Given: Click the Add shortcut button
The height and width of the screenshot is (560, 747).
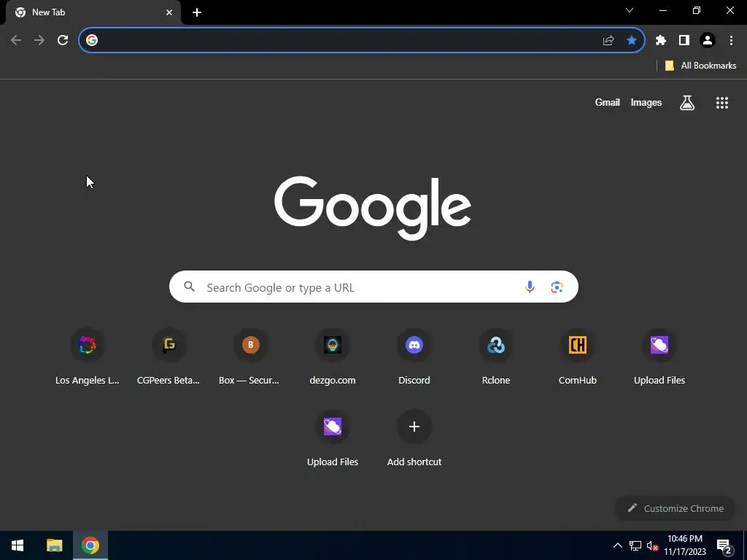Looking at the screenshot, I should pyautogui.click(x=414, y=438).
